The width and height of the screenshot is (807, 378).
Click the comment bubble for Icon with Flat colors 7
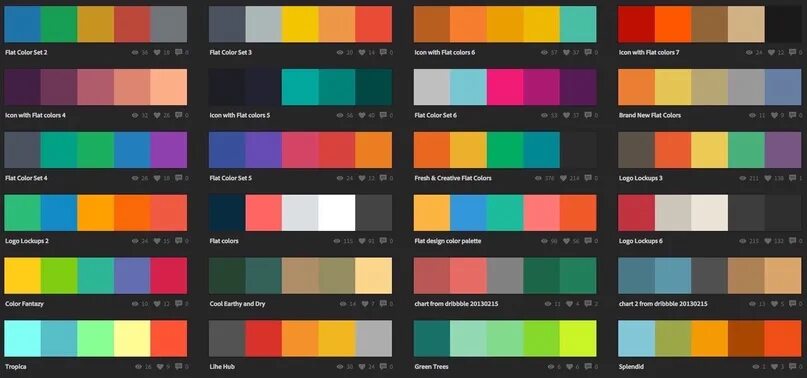[793, 53]
